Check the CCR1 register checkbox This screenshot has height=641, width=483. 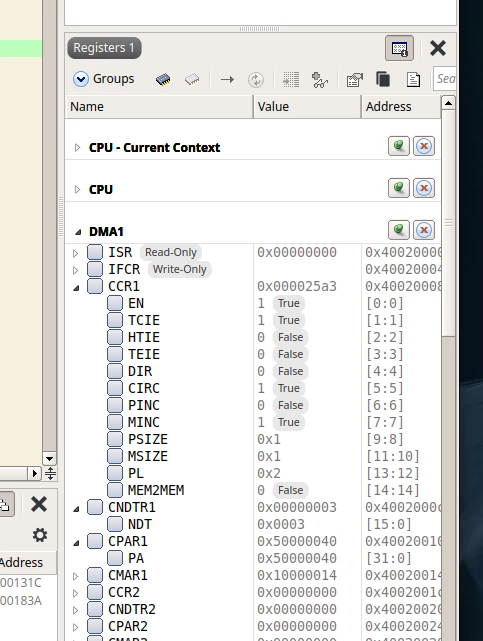point(95,286)
